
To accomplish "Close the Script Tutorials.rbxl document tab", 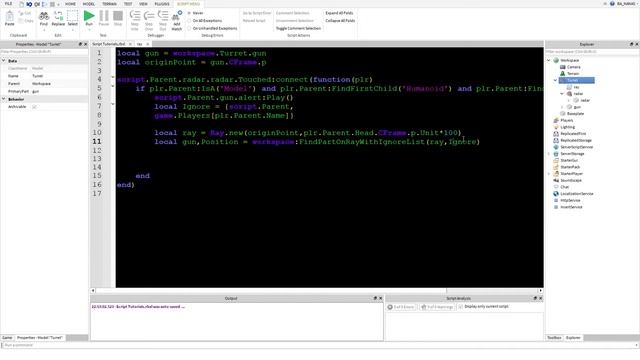I will pos(130,44).
